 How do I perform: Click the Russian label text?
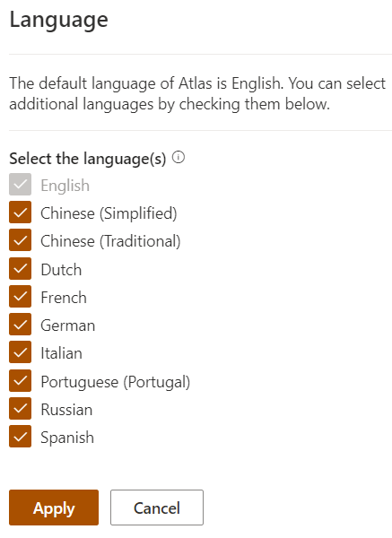click(66, 410)
